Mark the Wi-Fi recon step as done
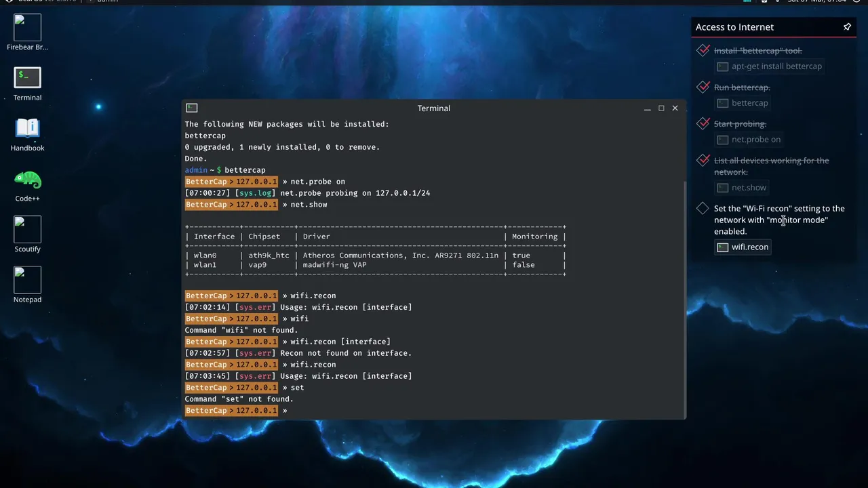Viewport: 868px width, 488px height. tap(703, 208)
